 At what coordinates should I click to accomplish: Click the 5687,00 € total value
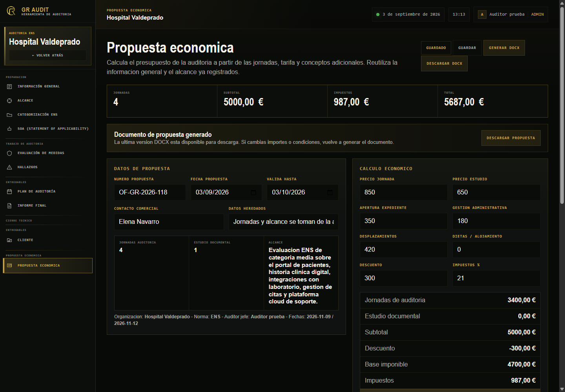pyautogui.click(x=464, y=102)
